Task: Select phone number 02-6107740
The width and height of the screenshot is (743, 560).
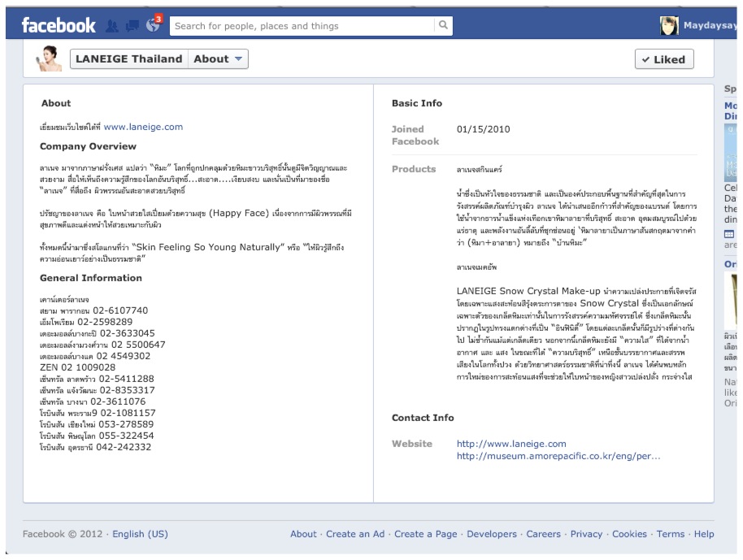Action: [x=120, y=310]
